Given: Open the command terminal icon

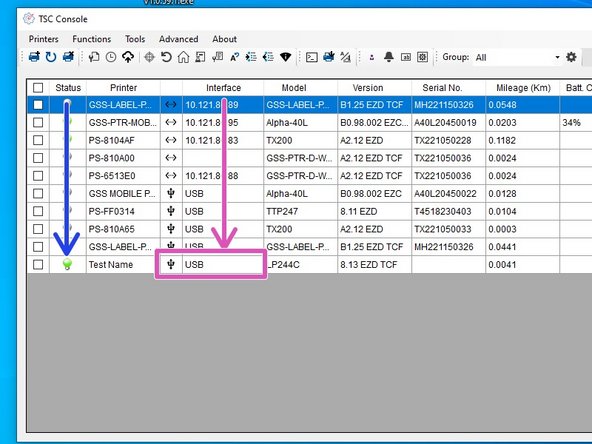Looking at the screenshot, I should [x=311, y=57].
